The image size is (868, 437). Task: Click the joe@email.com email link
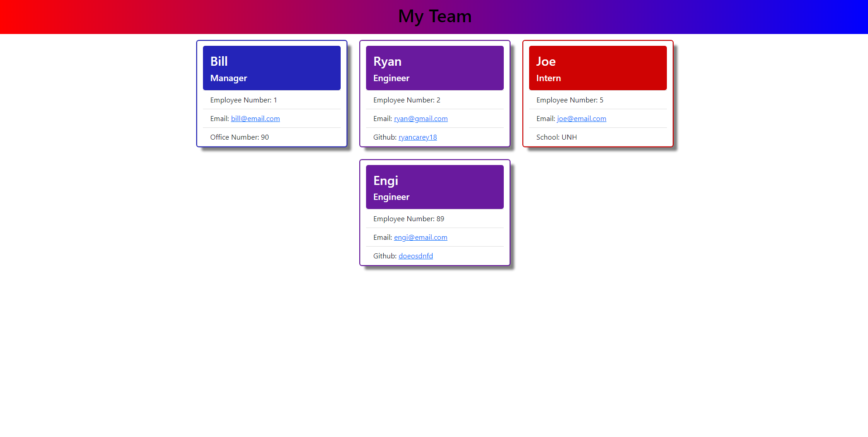point(581,118)
